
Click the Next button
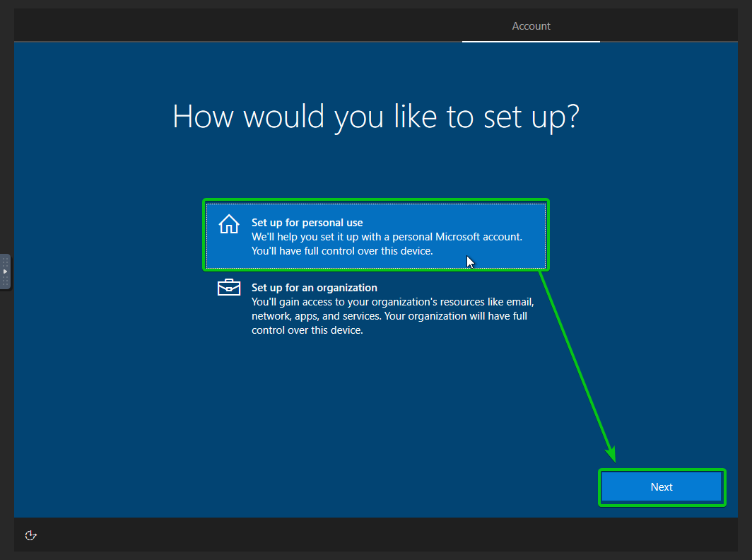tap(662, 487)
